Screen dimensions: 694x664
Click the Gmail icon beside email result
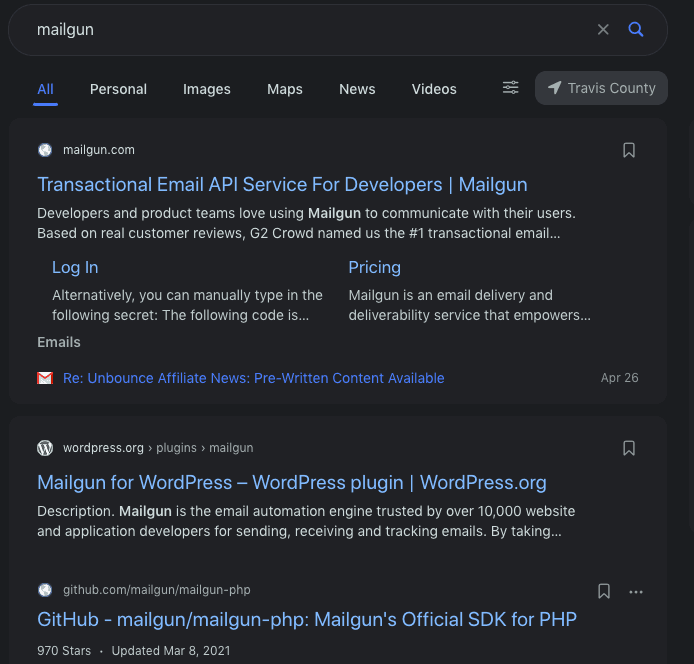click(45, 378)
